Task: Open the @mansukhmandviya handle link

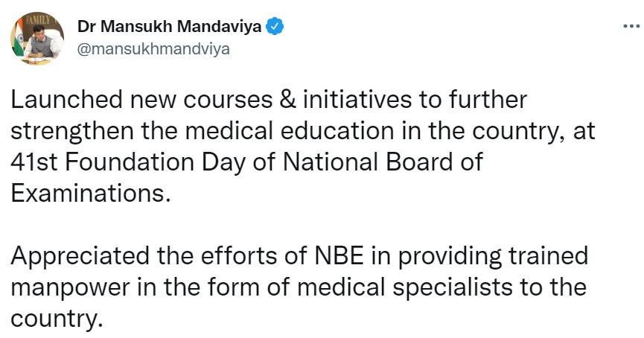Action: click(154, 48)
